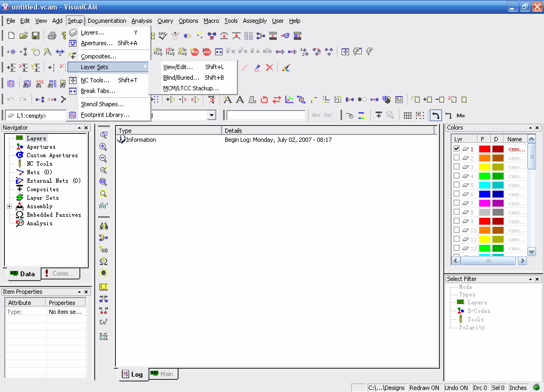Print using the printer toolbar icon
Viewport: 544px width, 392px height.
click(52, 36)
